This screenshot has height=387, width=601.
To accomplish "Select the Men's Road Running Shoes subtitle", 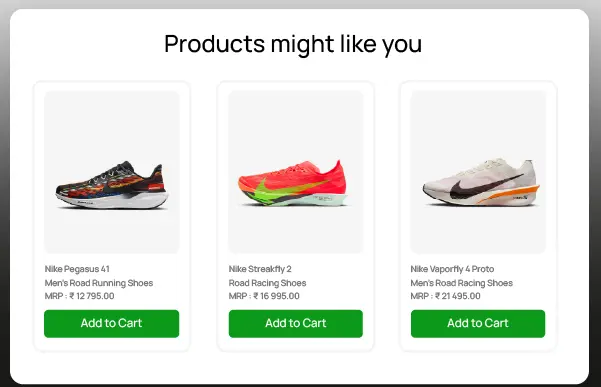I will pyautogui.click(x=99, y=283).
